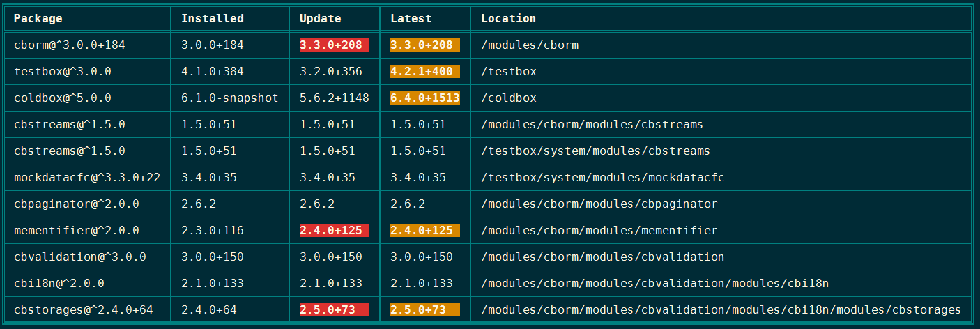
Task: Click the Update column header
Action: point(321,19)
